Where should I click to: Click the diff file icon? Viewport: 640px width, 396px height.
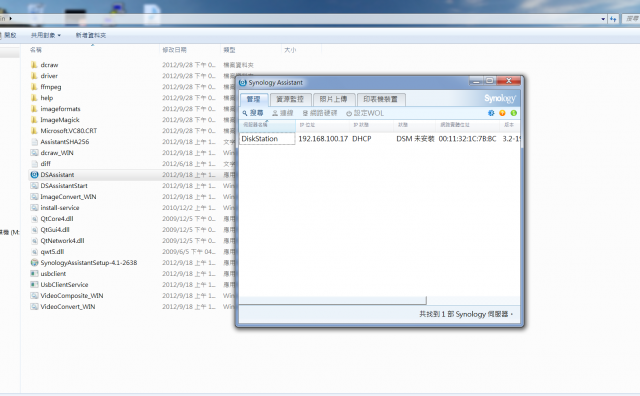34,164
